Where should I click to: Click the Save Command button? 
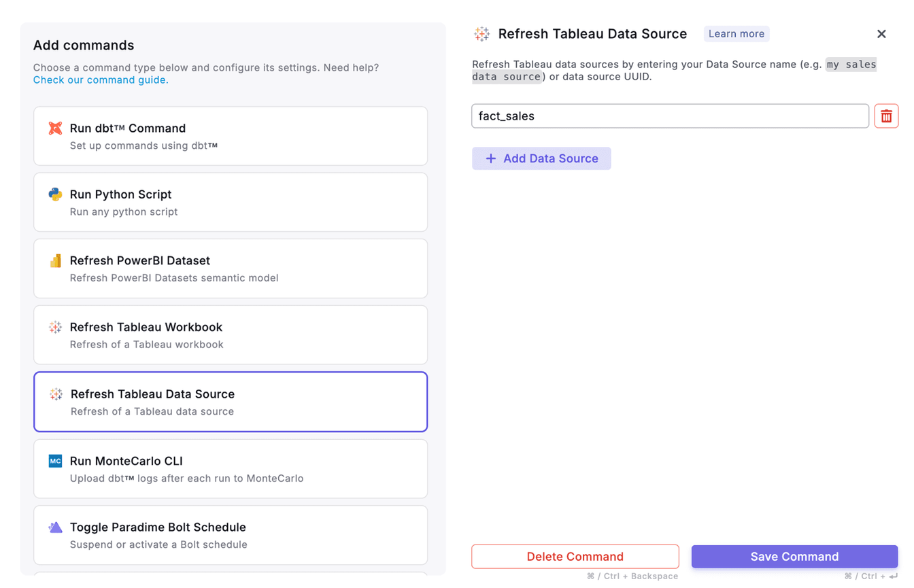794,557
